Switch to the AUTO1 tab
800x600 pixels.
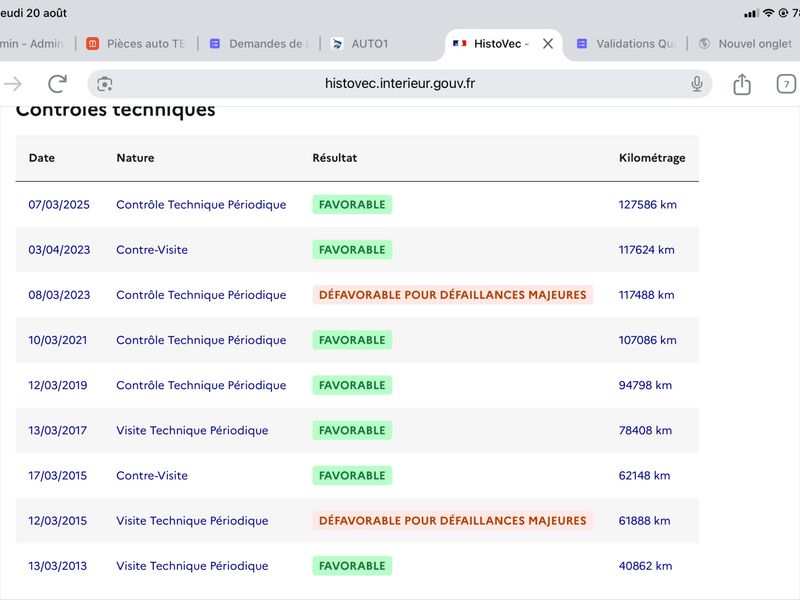point(360,44)
